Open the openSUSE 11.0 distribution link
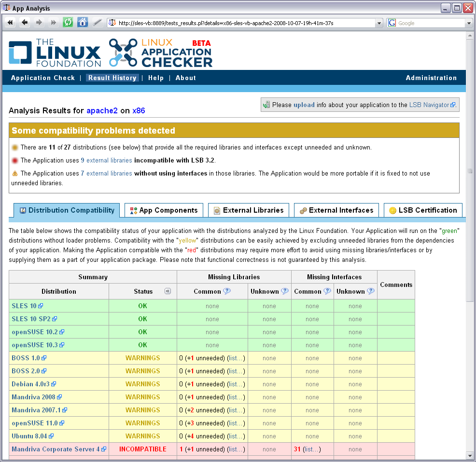The height and width of the screenshot is (462, 476). point(38,423)
